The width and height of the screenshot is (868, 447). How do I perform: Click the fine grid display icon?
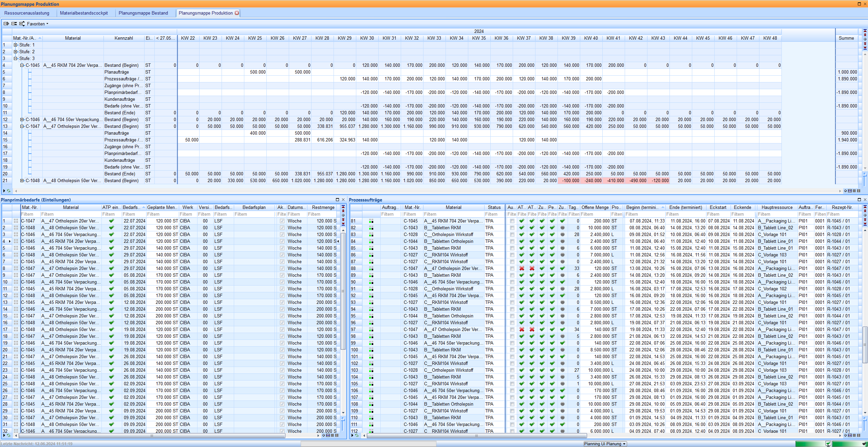click(854, 191)
